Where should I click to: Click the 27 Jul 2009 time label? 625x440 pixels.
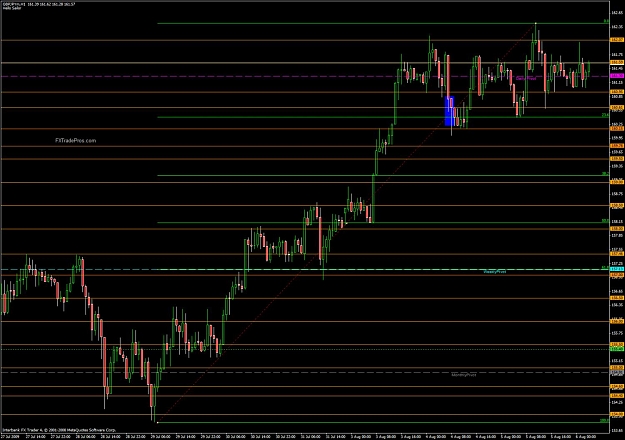click(9, 437)
